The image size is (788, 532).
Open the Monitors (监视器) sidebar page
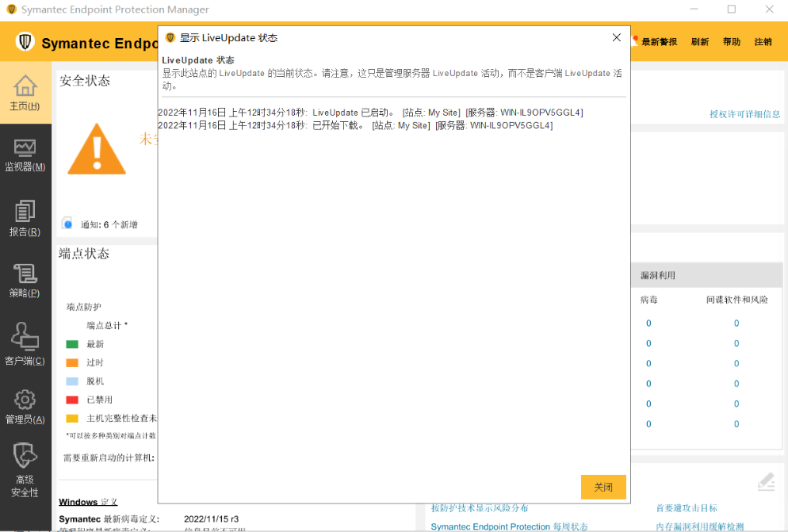tap(25, 155)
